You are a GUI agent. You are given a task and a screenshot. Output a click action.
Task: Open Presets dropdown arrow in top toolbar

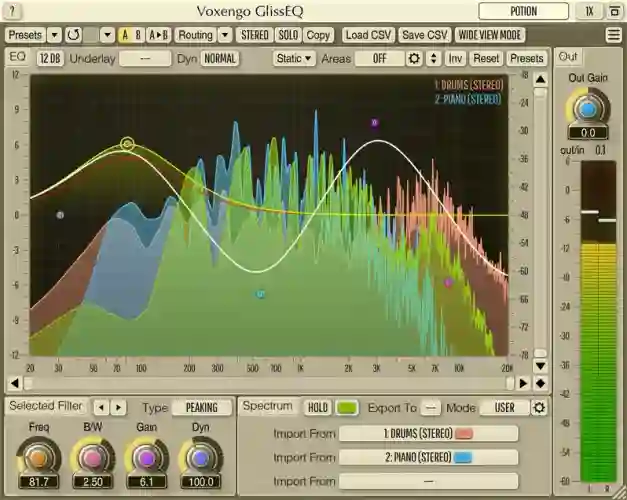pos(54,35)
